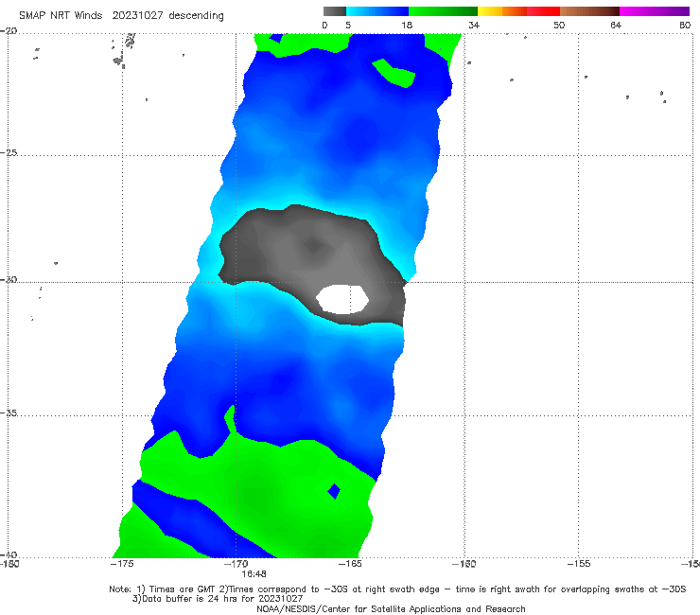
Task: Click the isolated green patch in the northern blue swath
Action: 394,73
